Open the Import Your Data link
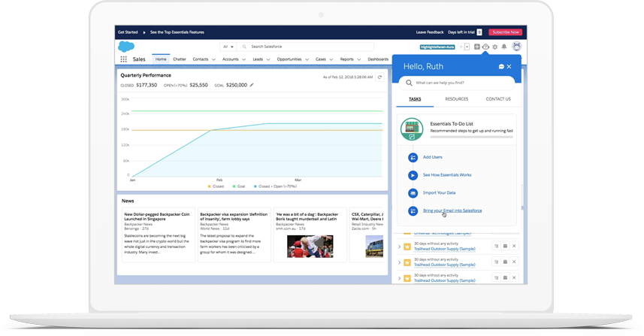Viewport: 644px width, 336px height. (439, 193)
